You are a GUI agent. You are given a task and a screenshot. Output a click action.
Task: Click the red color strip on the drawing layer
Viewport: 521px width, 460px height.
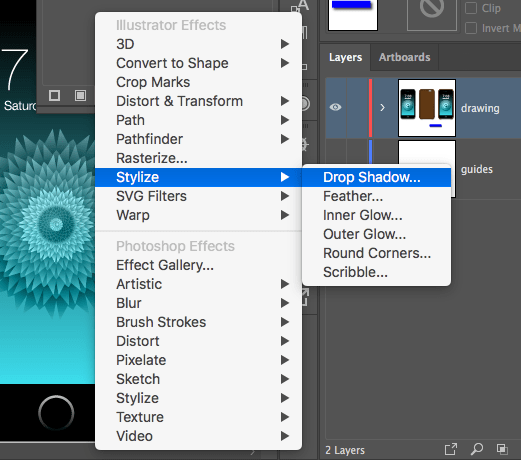(370, 108)
